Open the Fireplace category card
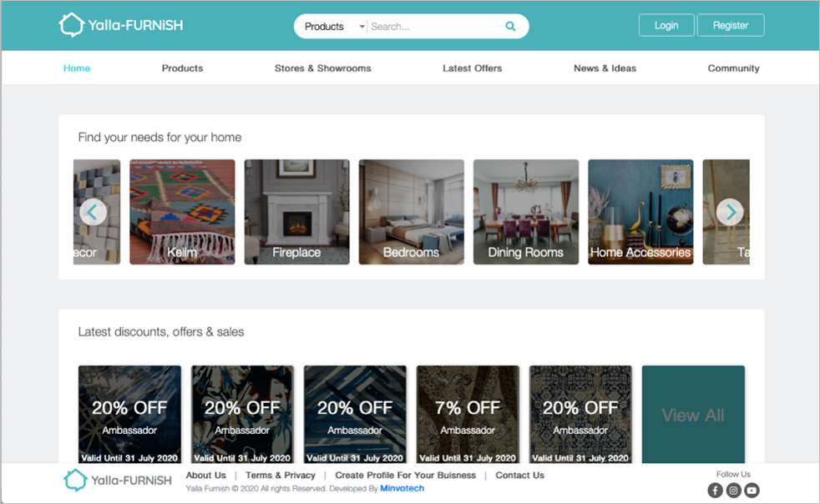The width and height of the screenshot is (820, 504). point(296,212)
